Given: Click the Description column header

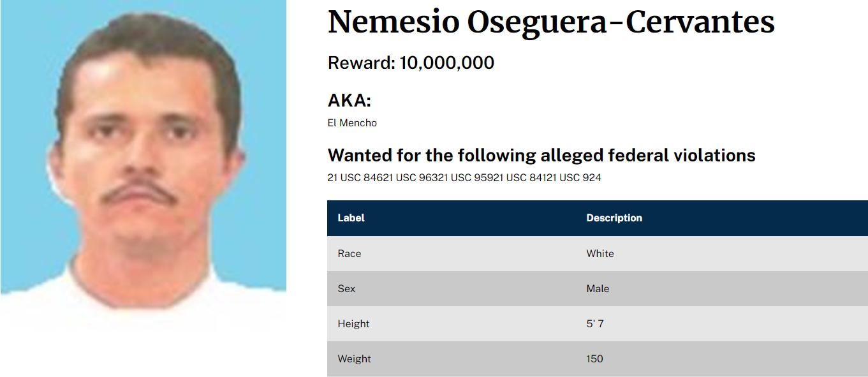Looking at the screenshot, I should [x=614, y=218].
